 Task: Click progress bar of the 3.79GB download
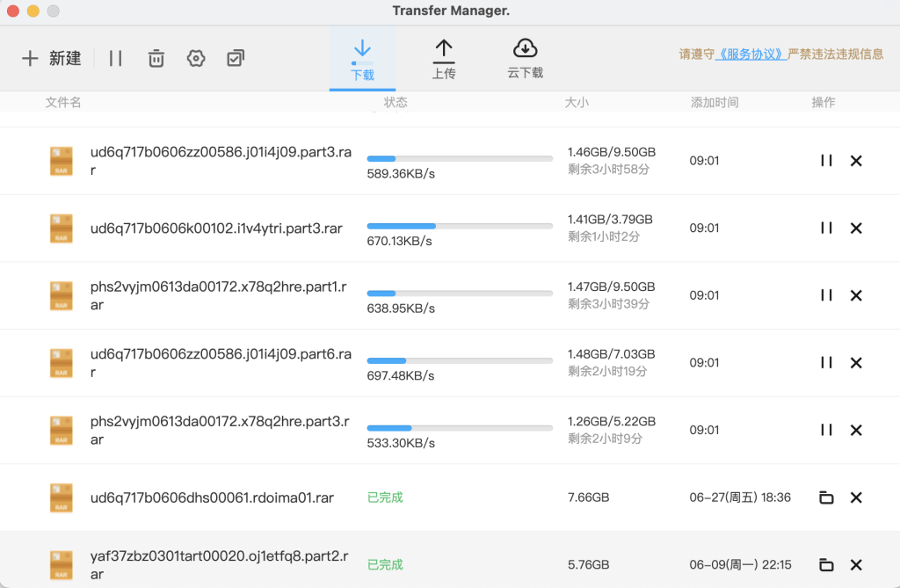(460, 226)
